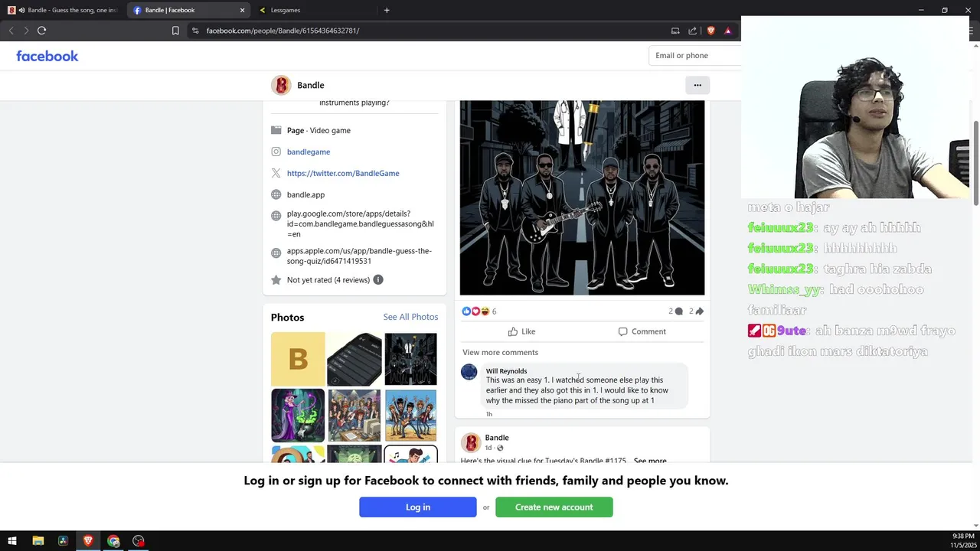Click the Brave Rewards triangle icon

coord(728,31)
